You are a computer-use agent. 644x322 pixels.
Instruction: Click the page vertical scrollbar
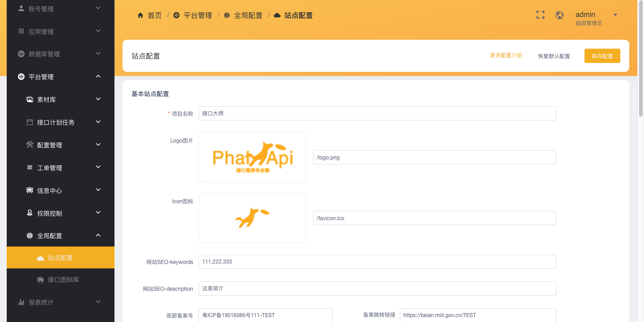641,58
